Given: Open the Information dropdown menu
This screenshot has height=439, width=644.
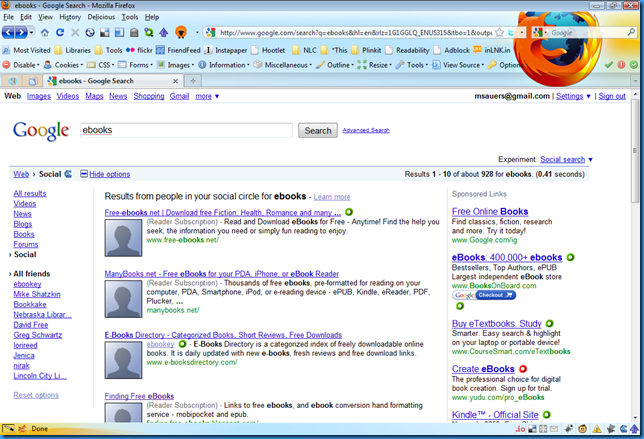Looking at the screenshot, I should pos(224,65).
